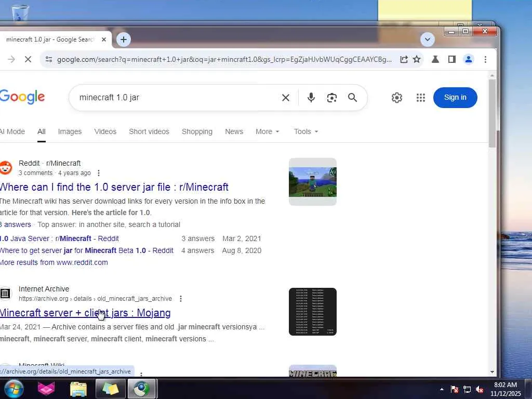View site information icon in address bar
The image size is (532, 399).
49,59
